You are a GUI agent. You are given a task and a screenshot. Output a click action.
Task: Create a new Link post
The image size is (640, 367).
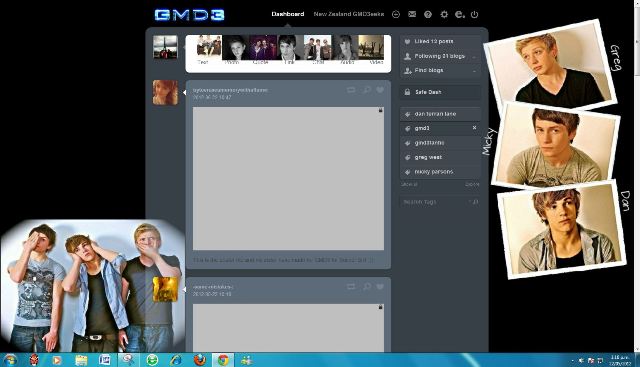(x=289, y=50)
